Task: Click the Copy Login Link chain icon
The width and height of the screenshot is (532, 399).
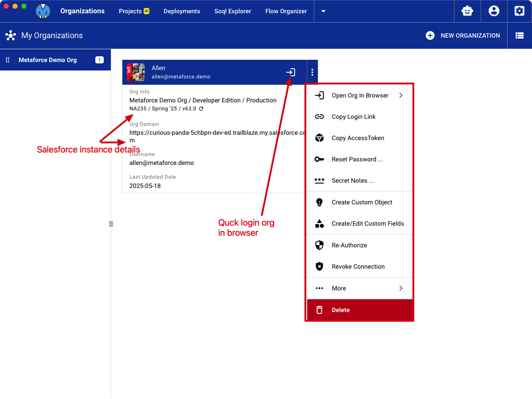Action: tap(319, 117)
